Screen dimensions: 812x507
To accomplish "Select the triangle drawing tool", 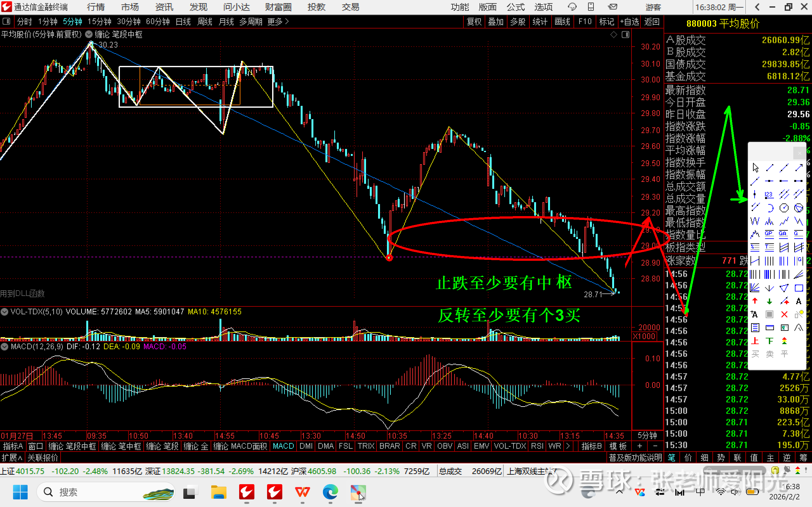I will pyautogui.click(x=784, y=288).
